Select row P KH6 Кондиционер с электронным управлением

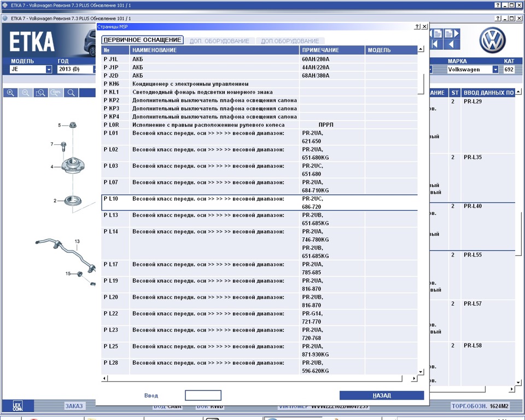coord(259,84)
